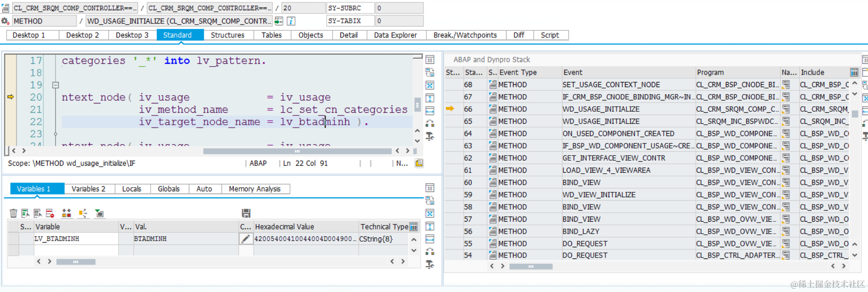Open the Structures tab
This screenshot has width=868, height=292.
click(228, 35)
